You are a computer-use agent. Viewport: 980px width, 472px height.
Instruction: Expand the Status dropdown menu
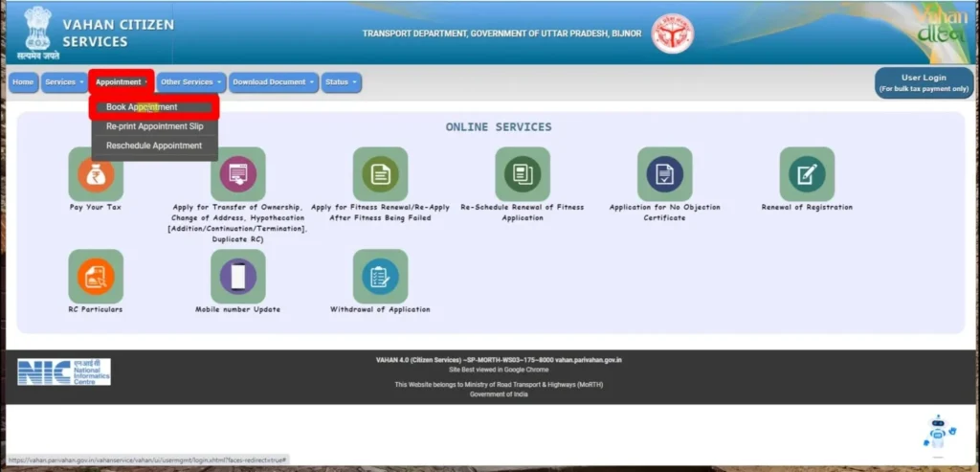pos(341,82)
